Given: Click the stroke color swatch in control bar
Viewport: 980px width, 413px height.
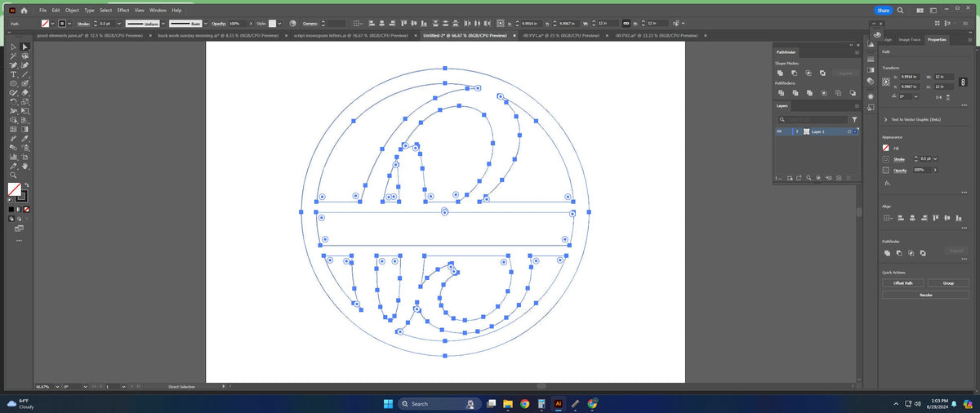Looking at the screenshot, I should [x=62, y=23].
